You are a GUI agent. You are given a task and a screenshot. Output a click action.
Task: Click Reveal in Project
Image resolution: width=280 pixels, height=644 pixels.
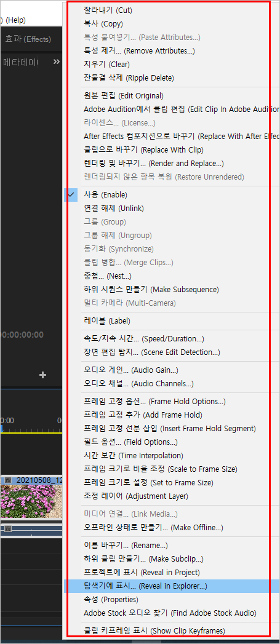coord(172,573)
